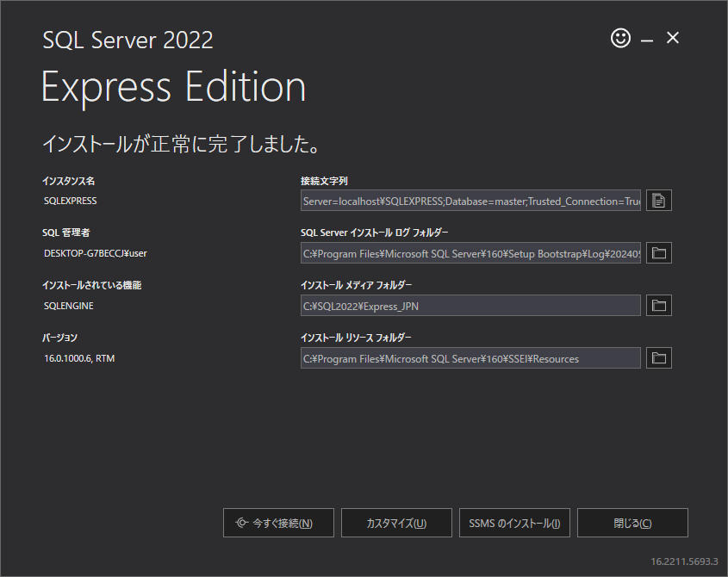Click the C:¥SQL2022¥Express_JPN path field
The width and height of the screenshot is (728, 577).
(x=470, y=306)
